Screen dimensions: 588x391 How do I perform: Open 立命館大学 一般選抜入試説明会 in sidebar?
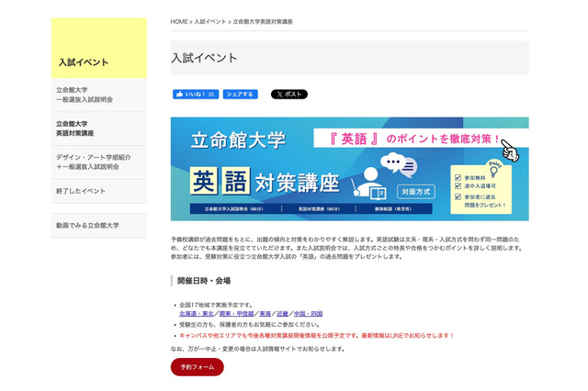tap(85, 95)
